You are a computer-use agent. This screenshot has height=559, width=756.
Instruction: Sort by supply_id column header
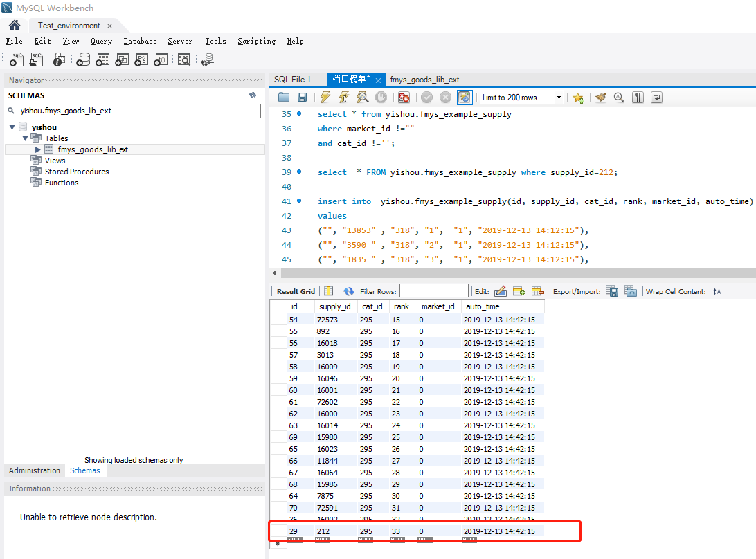point(335,306)
